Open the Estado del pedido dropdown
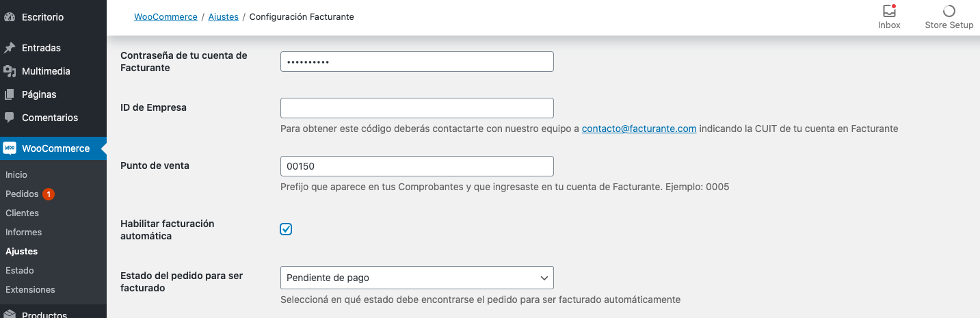 tap(416, 278)
